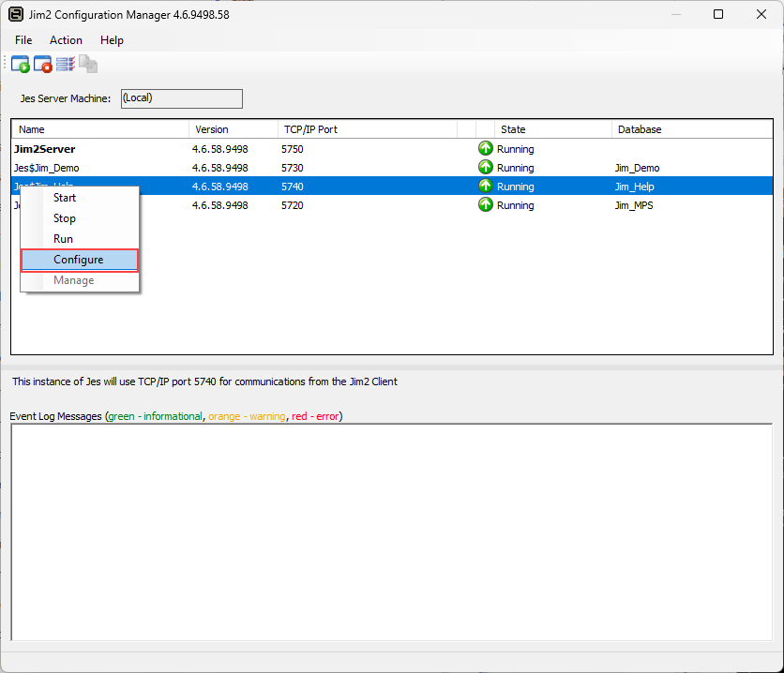This screenshot has height=673, width=784.
Task: Choose Run from the context menu
Action: pos(80,239)
